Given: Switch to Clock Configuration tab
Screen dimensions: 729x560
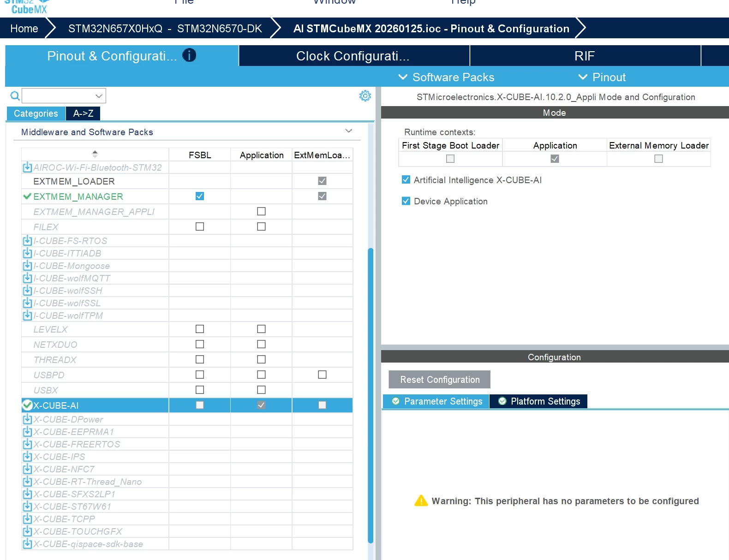Looking at the screenshot, I should [x=354, y=56].
